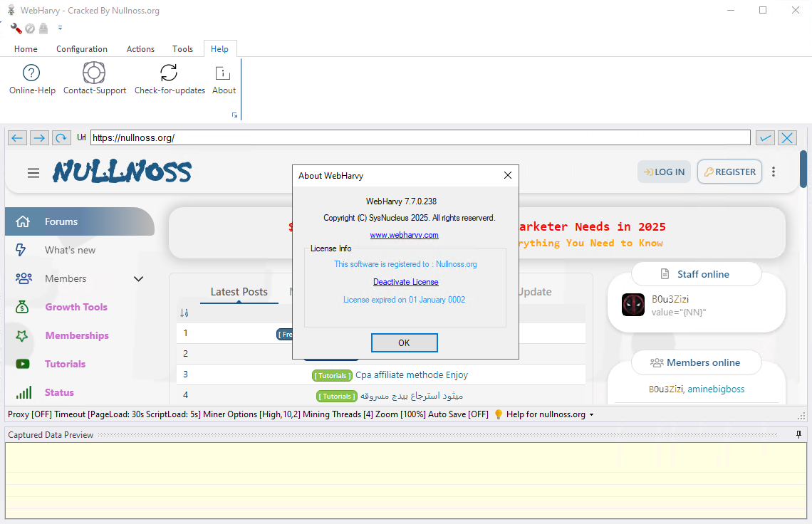Click the stop icon in quick access toolbar
The height and width of the screenshot is (524, 812).
pos(30,28)
